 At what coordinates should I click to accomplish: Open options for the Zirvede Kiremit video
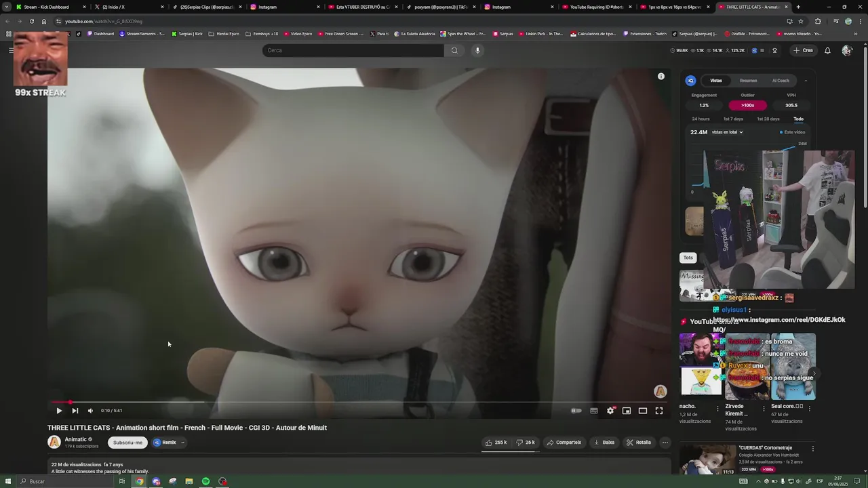pos(764,409)
